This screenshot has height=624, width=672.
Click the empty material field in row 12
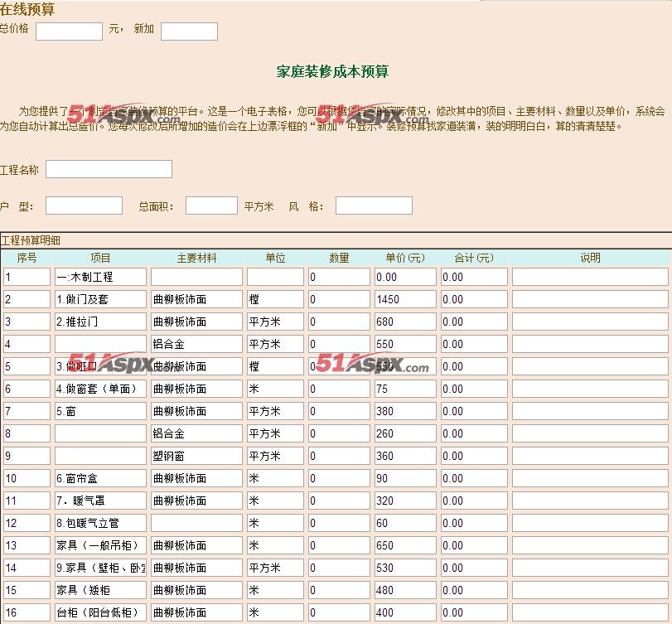(197, 523)
